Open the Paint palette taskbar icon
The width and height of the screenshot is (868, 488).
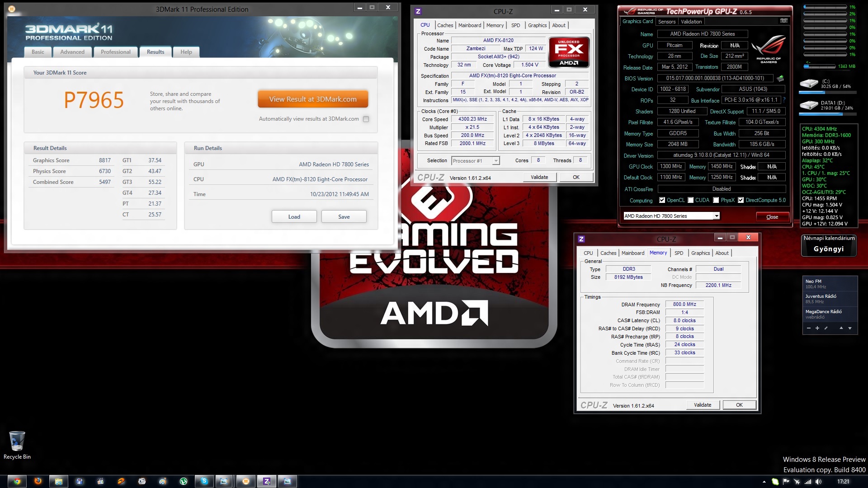[x=163, y=481]
